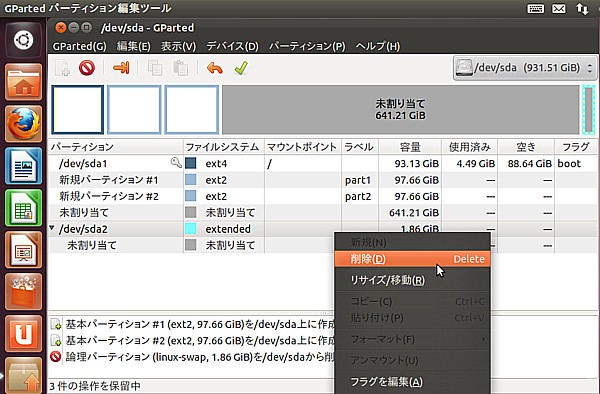Sort by 使用済み column header

470,147
